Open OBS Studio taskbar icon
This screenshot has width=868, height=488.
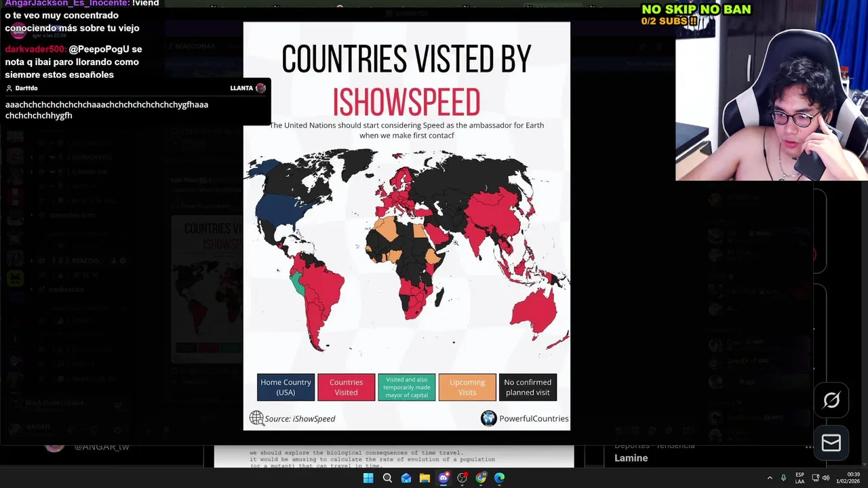point(462,478)
